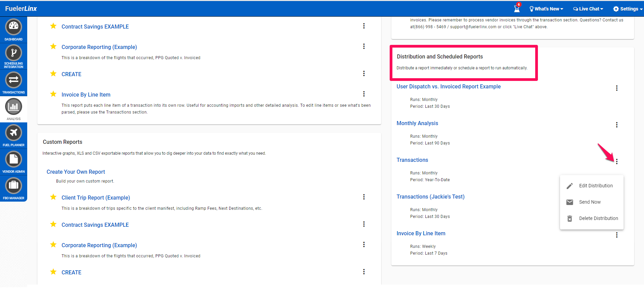Click the hourglass notifications icon
This screenshot has width=644, height=290.
(x=517, y=8)
